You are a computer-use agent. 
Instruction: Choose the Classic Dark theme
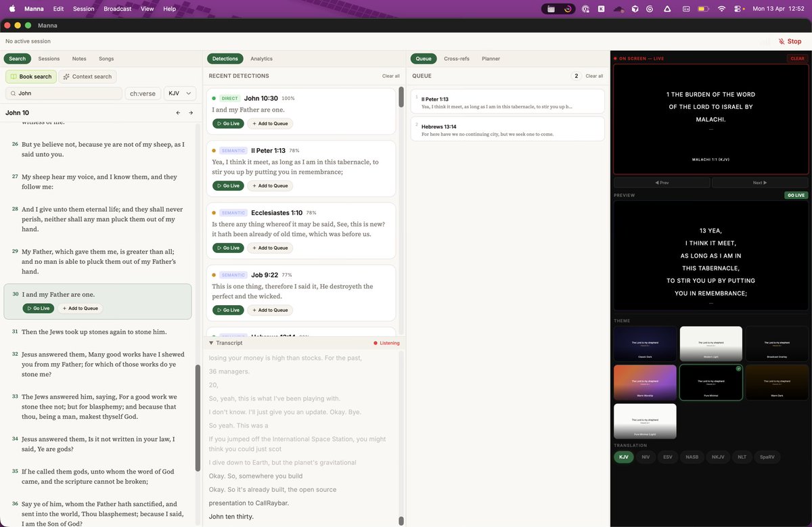coord(645,344)
